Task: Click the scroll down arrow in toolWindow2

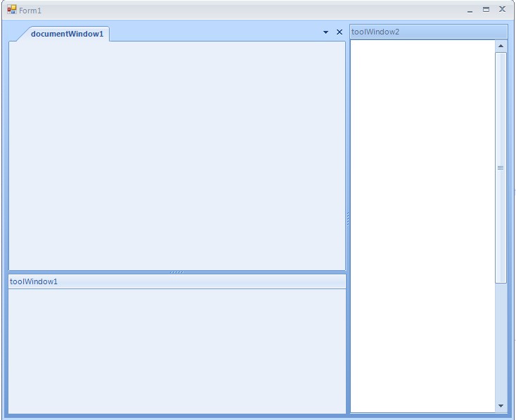Action: (501, 406)
